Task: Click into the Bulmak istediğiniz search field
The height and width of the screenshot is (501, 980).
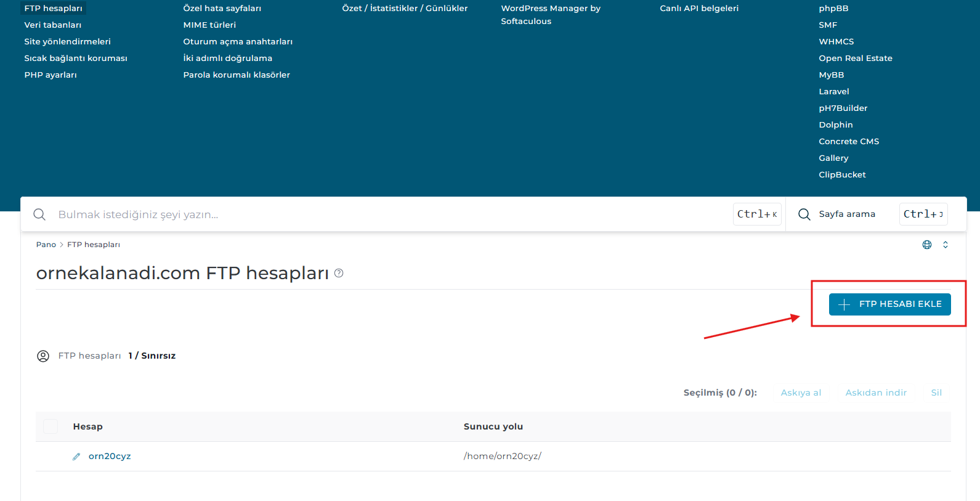Action: point(370,214)
